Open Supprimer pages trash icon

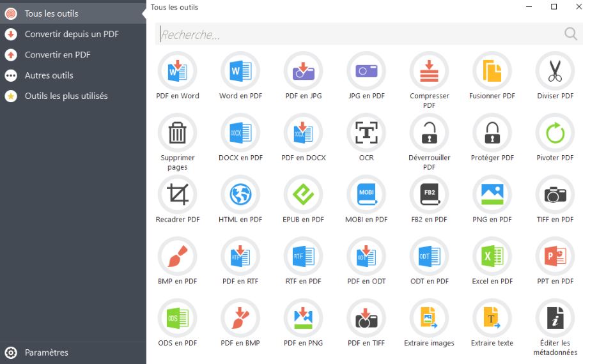click(178, 133)
